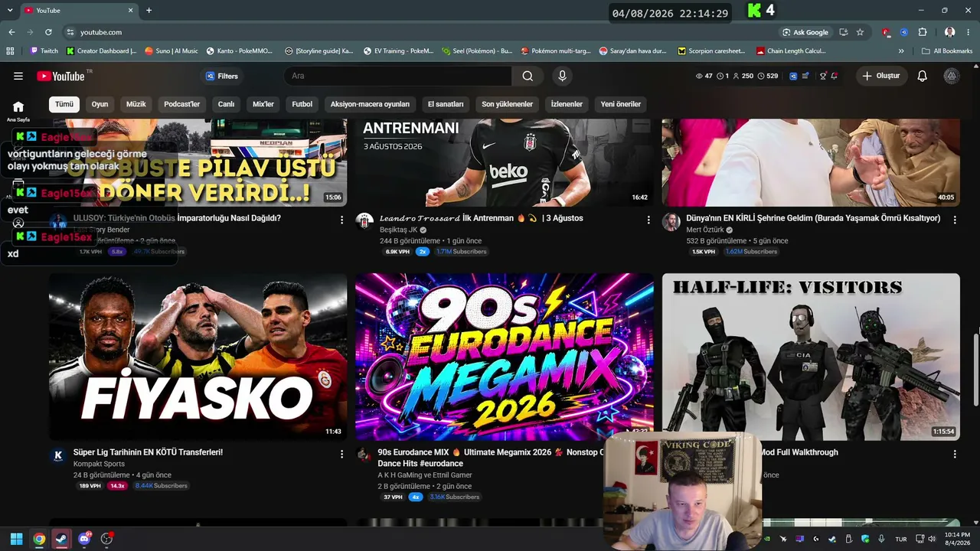Open more options for Half-Life mod walkthrough video

[x=955, y=454]
